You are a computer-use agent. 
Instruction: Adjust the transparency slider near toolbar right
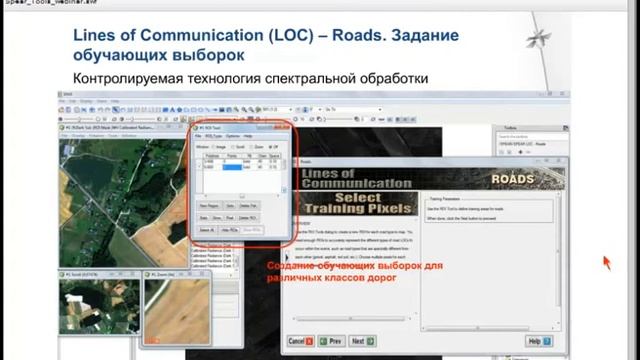[x=337, y=120]
